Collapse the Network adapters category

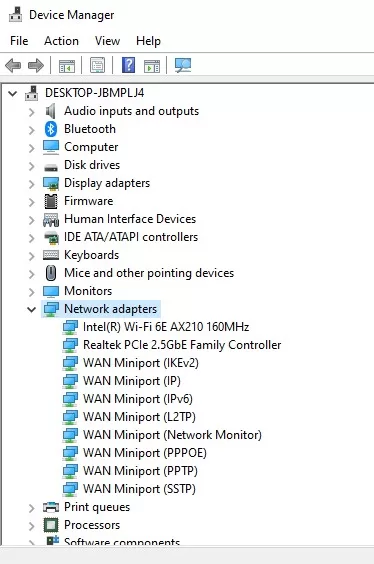click(32, 309)
